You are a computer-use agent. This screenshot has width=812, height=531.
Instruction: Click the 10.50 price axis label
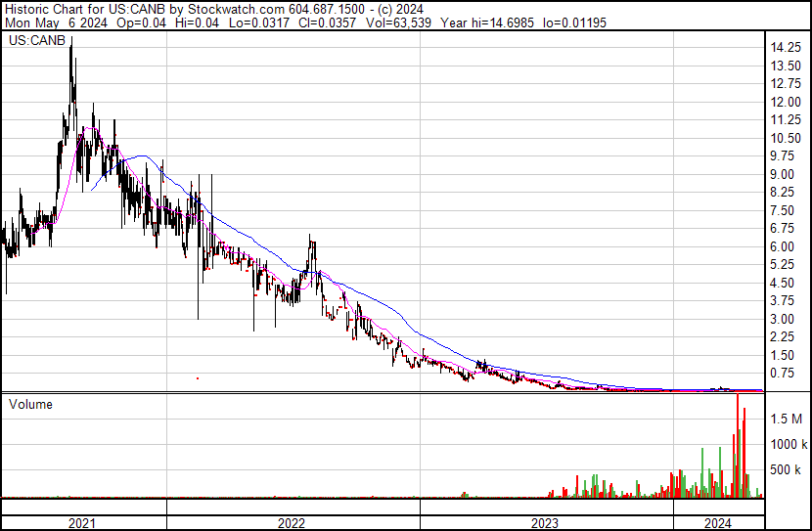click(786, 138)
